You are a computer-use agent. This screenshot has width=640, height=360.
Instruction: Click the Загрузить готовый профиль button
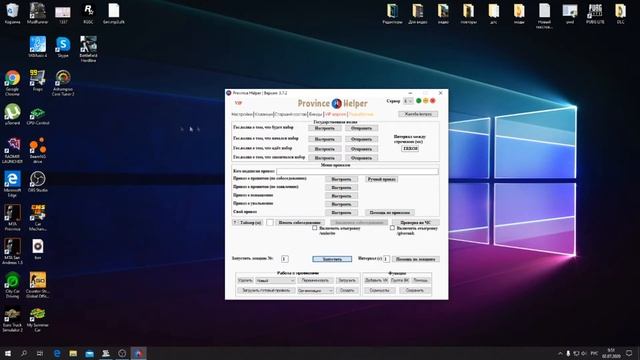tap(266, 290)
